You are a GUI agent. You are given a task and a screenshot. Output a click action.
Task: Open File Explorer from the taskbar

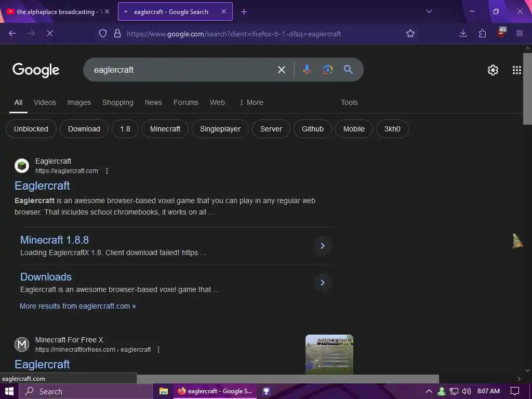[x=164, y=391]
